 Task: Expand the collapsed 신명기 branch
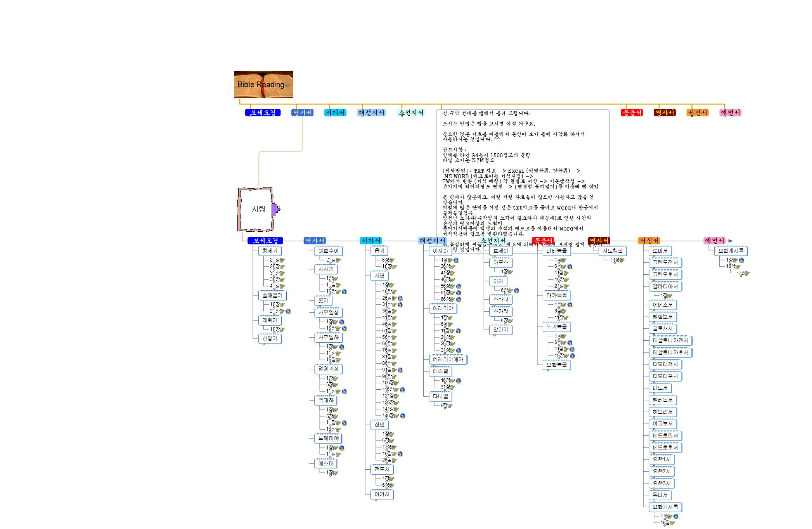click(264, 344)
